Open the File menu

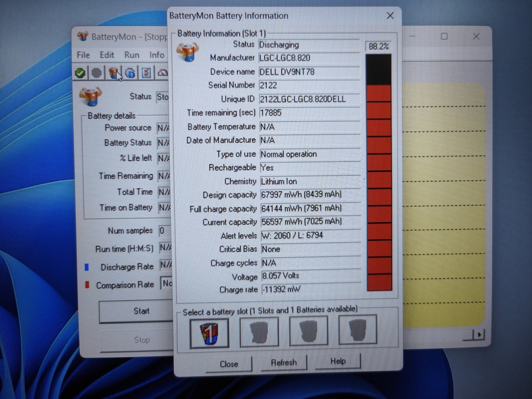click(x=83, y=55)
